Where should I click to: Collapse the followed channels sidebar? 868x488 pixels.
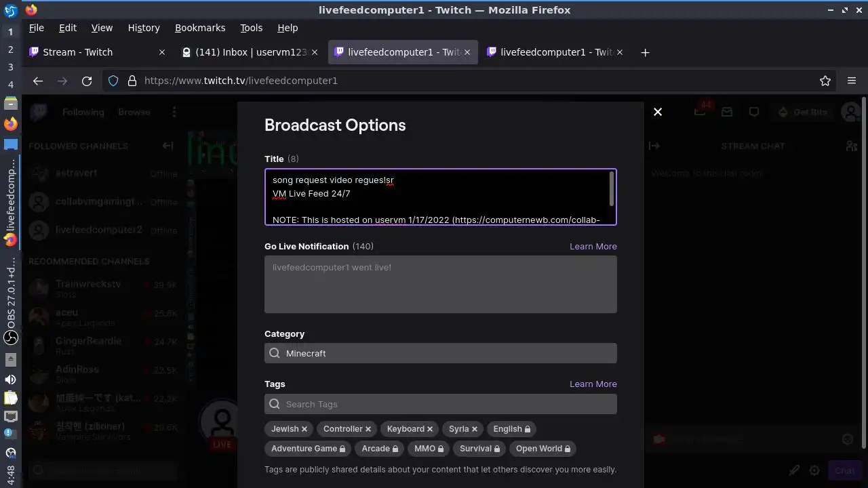167,146
